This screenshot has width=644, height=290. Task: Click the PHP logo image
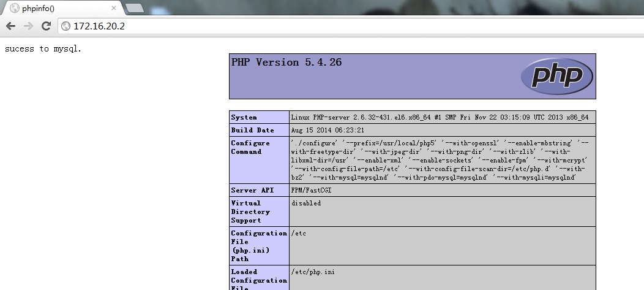(556, 76)
